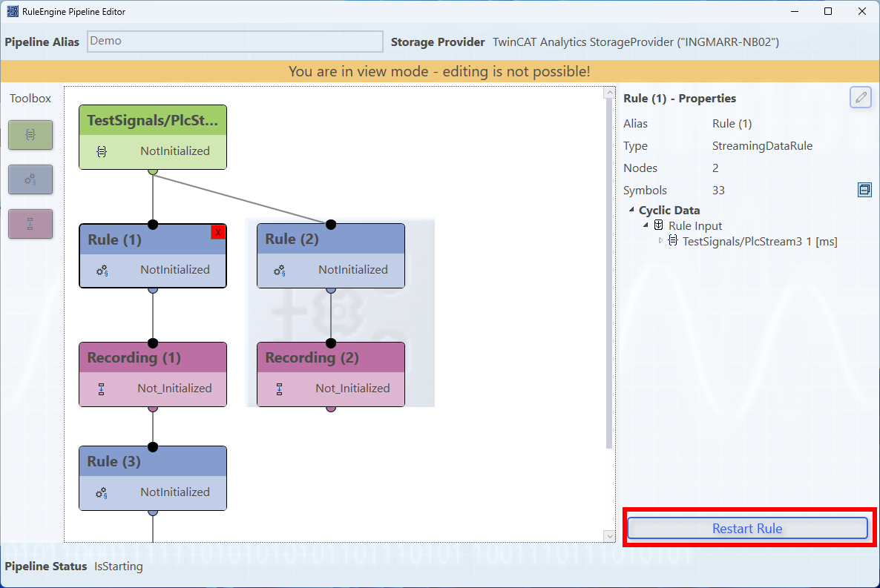Click the Symbols count 33
The image size is (880, 588).
tap(718, 191)
